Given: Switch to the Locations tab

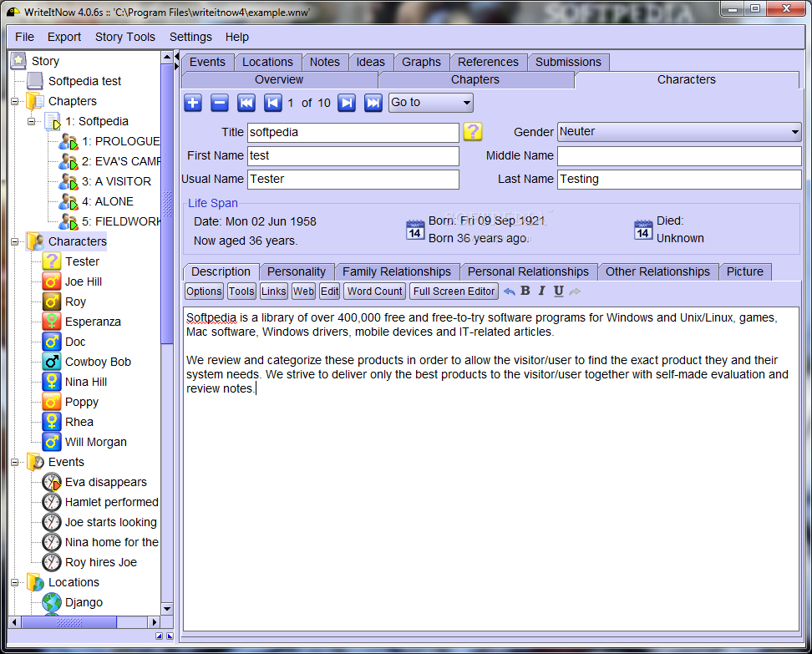Looking at the screenshot, I should click(x=267, y=62).
